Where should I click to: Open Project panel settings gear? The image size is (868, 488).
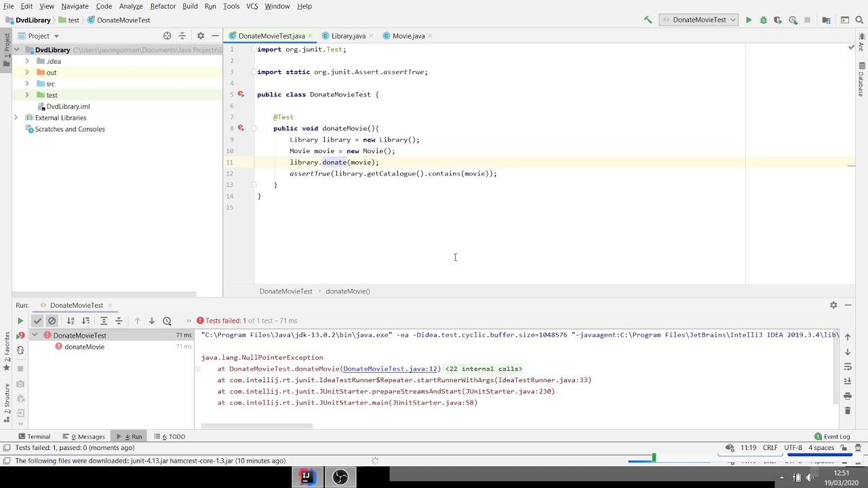200,36
